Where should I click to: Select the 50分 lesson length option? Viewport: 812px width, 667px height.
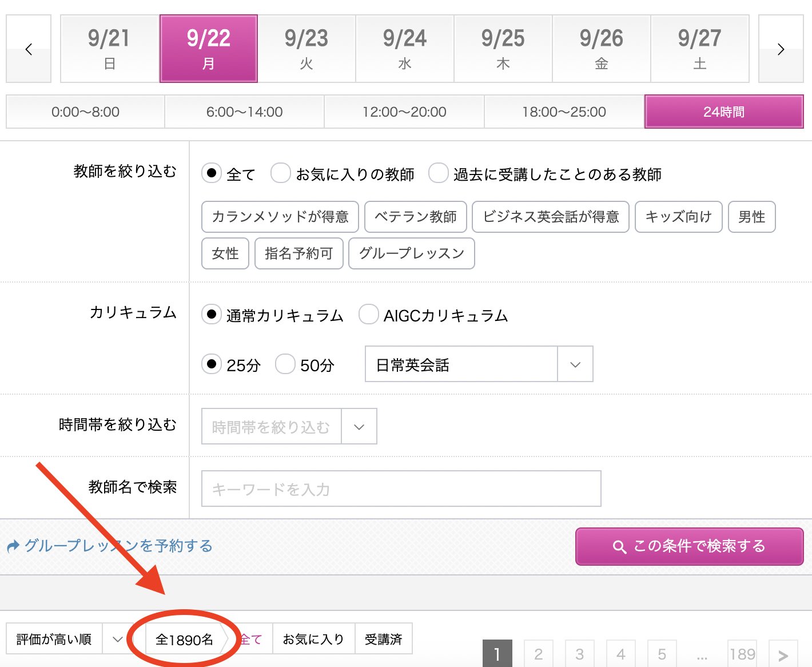(x=285, y=364)
